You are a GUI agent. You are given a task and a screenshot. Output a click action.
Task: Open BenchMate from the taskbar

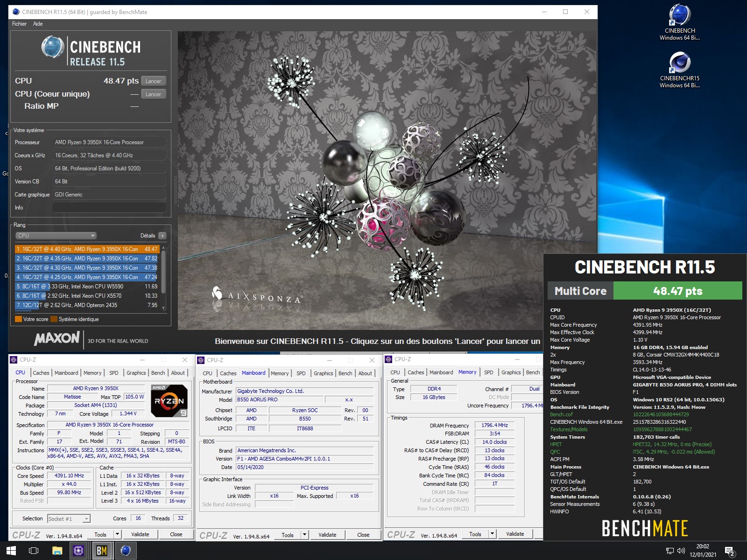point(102,551)
